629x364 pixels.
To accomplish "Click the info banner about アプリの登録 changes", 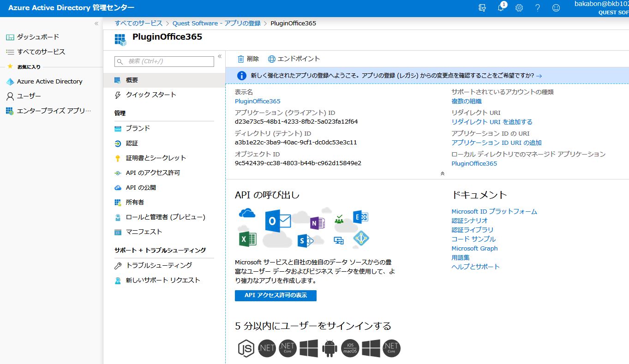I will pos(427,75).
